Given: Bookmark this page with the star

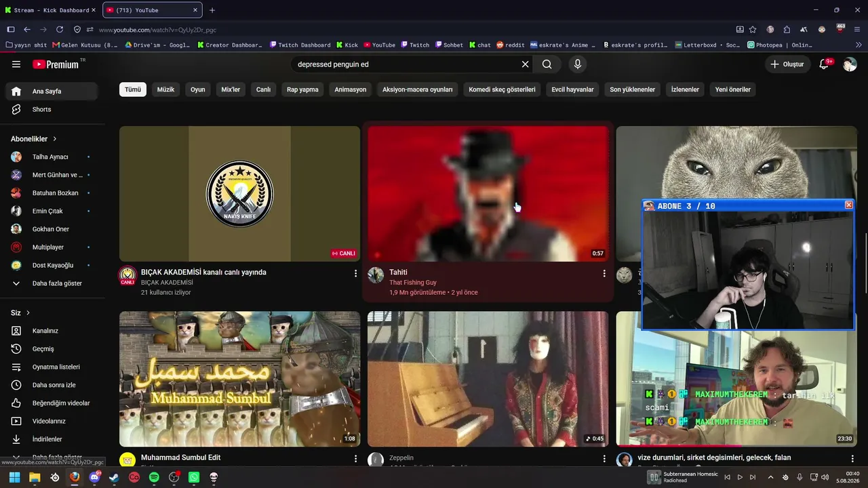Looking at the screenshot, I should click(x=753, y=30).
